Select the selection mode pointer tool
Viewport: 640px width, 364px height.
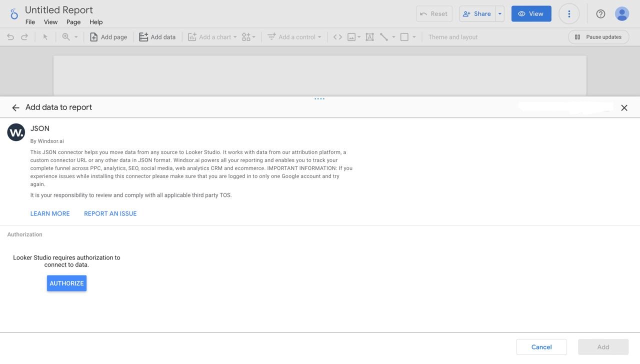(x=45, y=37)
